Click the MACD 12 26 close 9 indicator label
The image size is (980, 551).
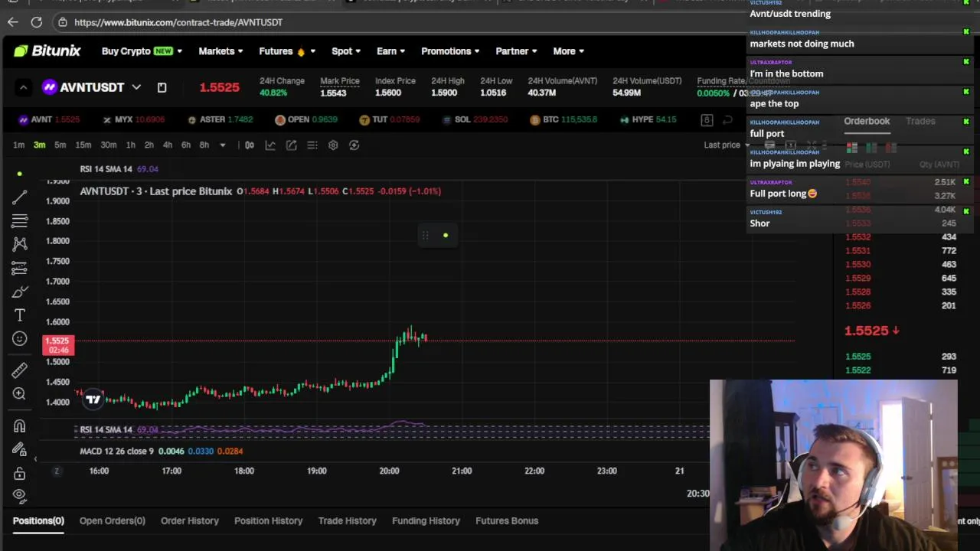point(116,451)
